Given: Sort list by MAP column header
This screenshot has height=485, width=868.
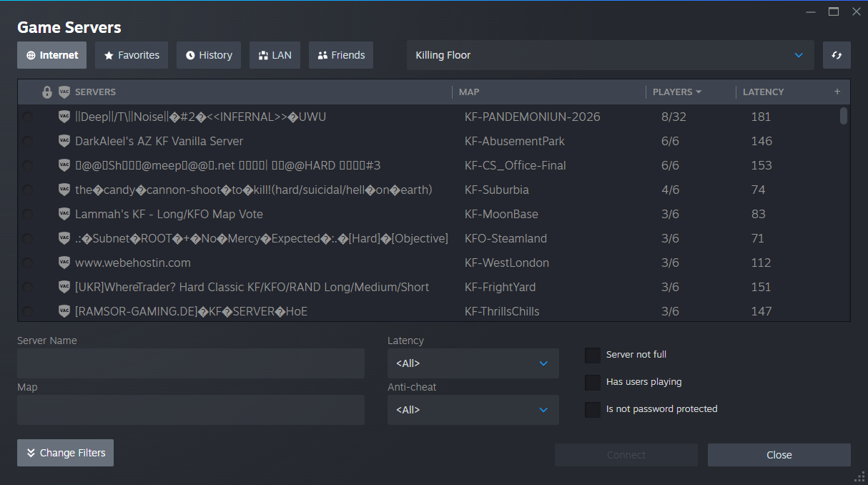Looking at the screenshot, I should click(x=469, y=92).
